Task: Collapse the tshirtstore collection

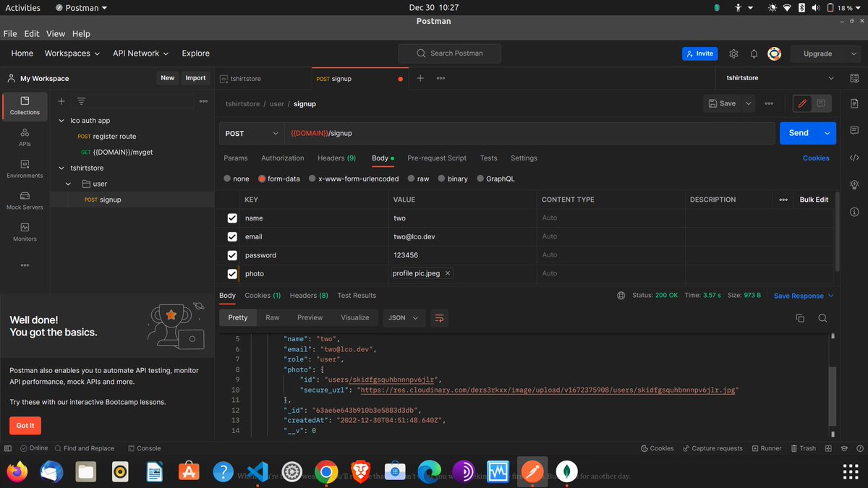Action: coord(61,168)
